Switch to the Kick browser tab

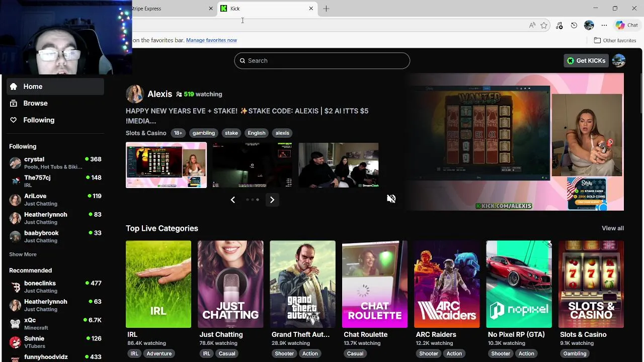(x=268, y=9)
